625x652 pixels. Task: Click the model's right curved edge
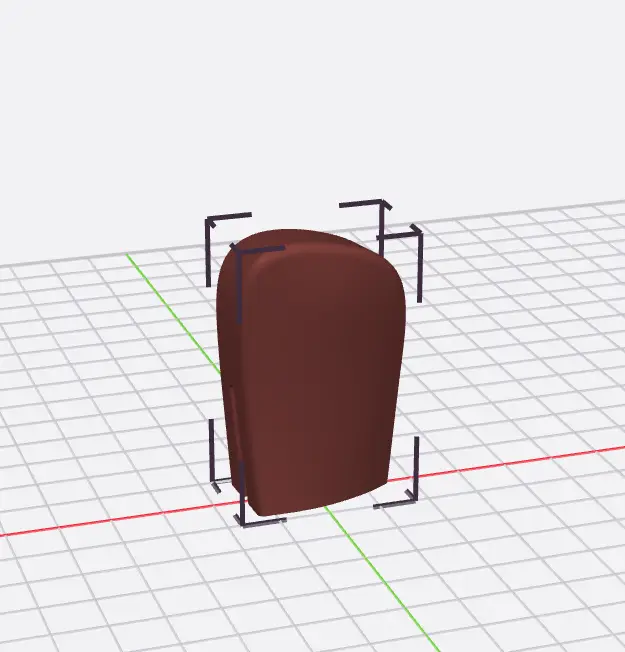[x=398, y=330]
